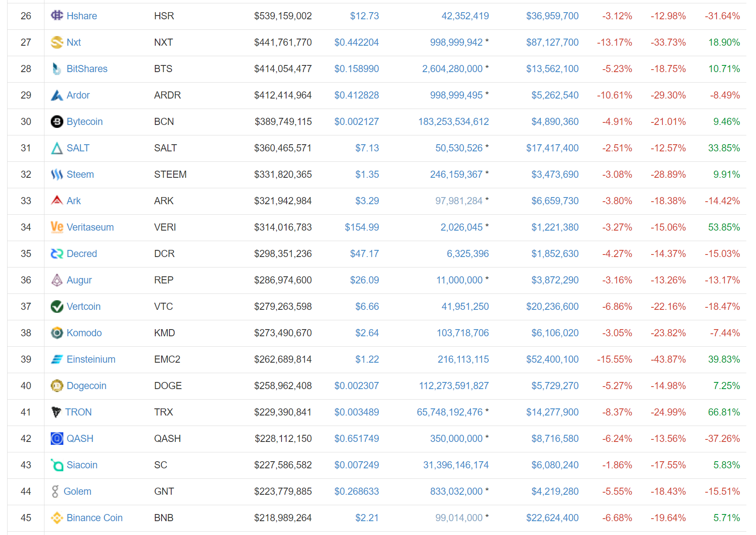Select rank number 35 cell
The width and height of the screenshot is (756, 535).
[26, 254]
